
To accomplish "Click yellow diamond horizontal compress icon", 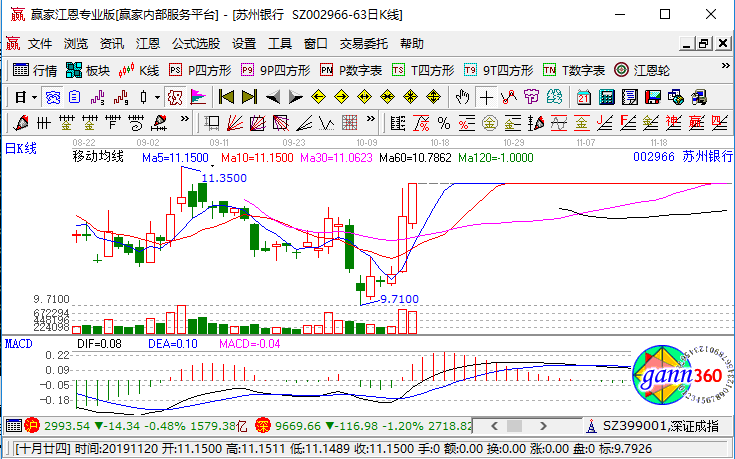I will (x=387, y=98).
